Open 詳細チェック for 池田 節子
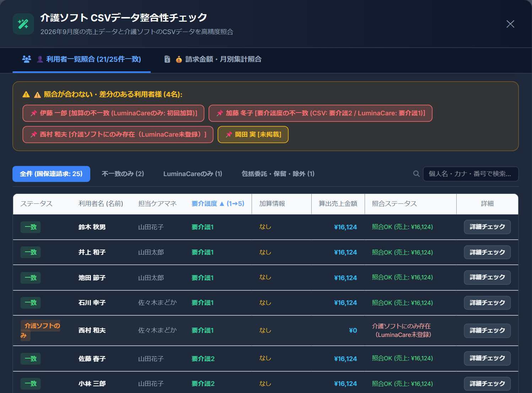Viewport: 532px width, 393px height. tap(487, 277)
